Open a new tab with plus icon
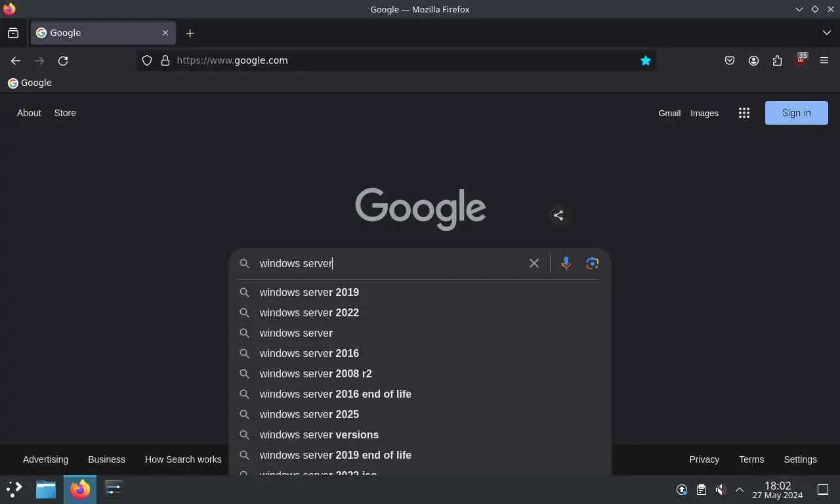840x504 pixels. pos(190,33)
